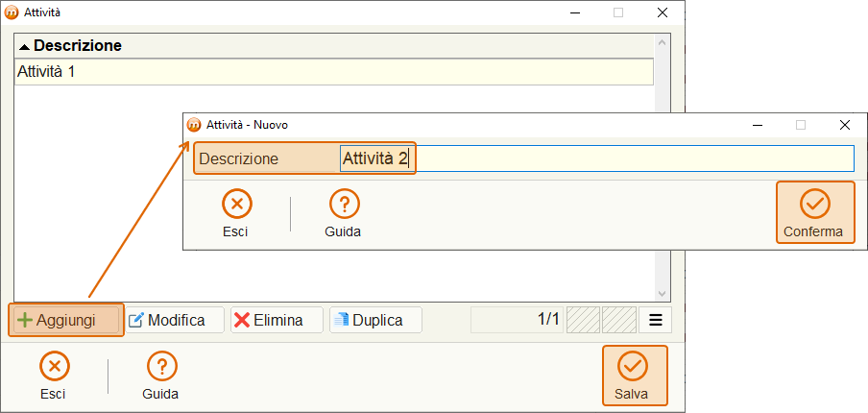The width and height of the screenshot is (868, 413).
Task: Click the list scrollbar up arrow
Action: tap(662, 43)
